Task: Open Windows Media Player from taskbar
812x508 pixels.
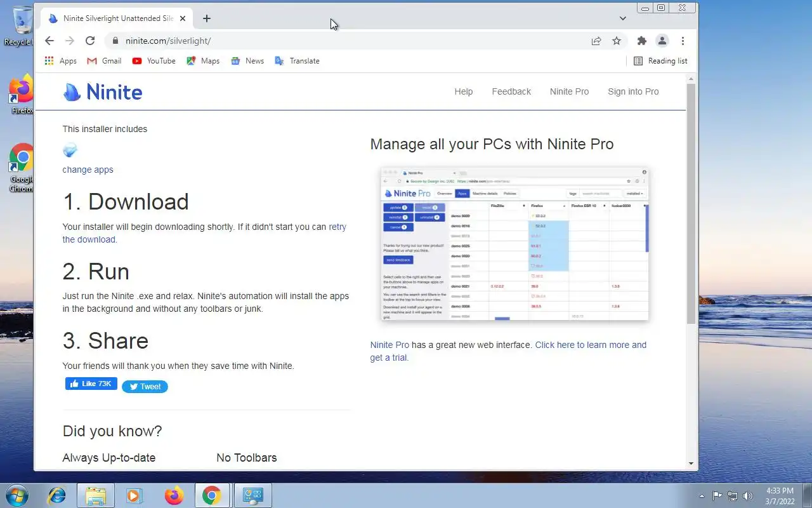Action: 134,495
